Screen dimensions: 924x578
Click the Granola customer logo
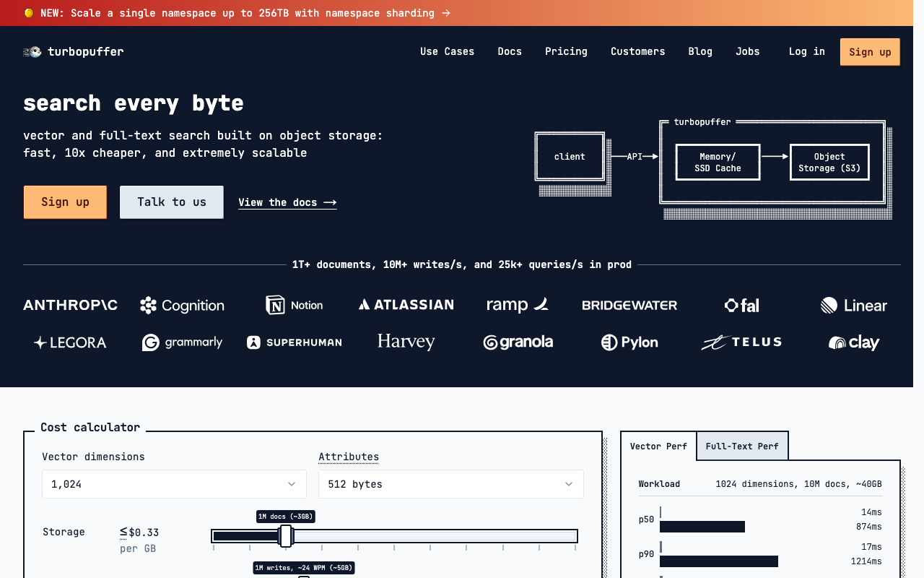[518, 342]
